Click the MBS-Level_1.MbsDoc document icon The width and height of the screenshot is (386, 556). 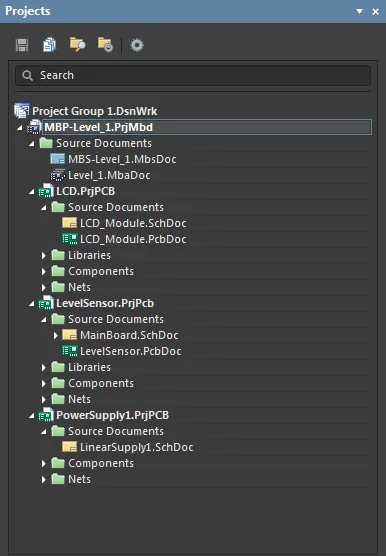point(57,159)
